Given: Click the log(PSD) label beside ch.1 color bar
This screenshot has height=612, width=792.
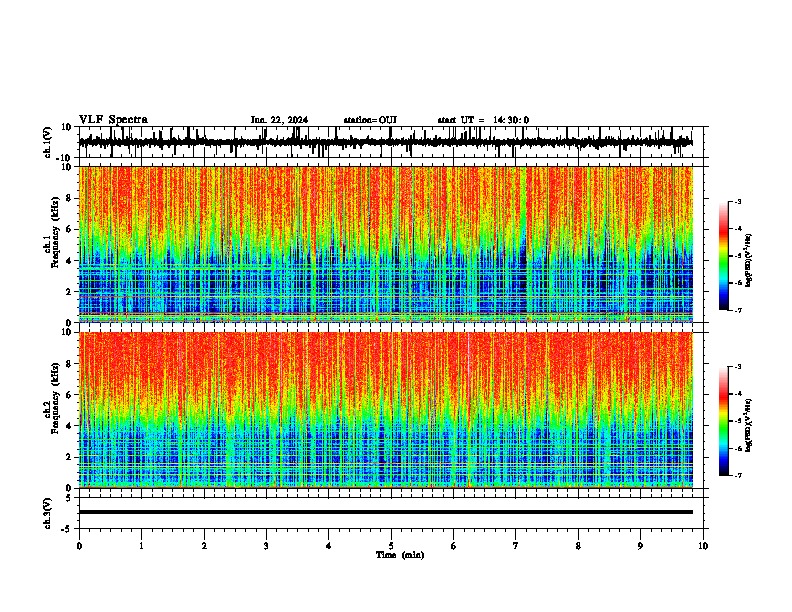Looking at the screenshot, I should 749,261.
